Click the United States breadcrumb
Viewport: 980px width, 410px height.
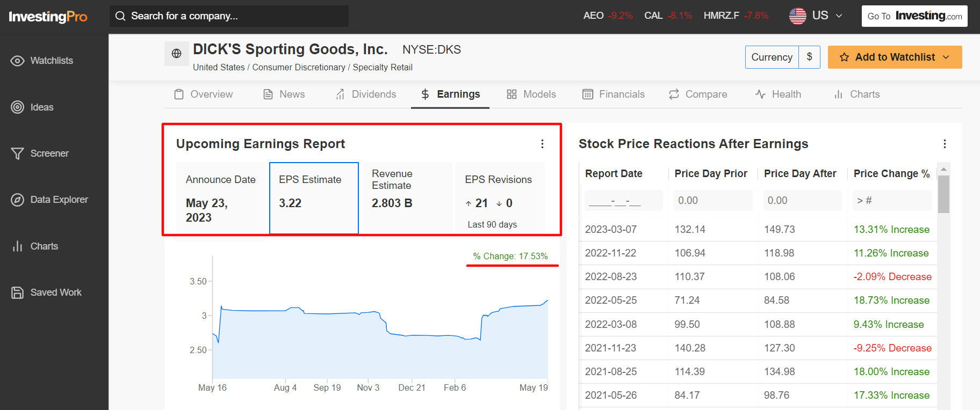tap(219, 68)
